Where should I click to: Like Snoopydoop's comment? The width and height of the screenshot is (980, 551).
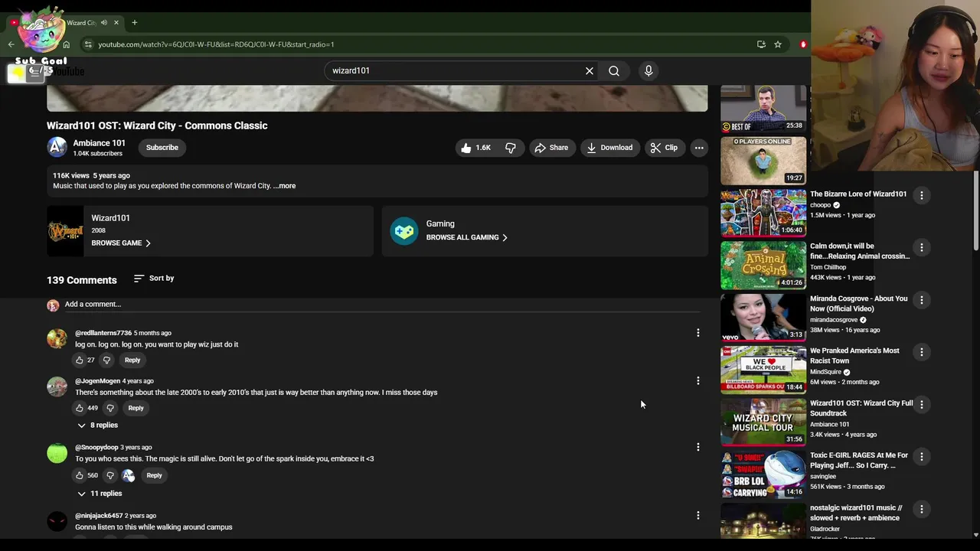pos(79,475)
